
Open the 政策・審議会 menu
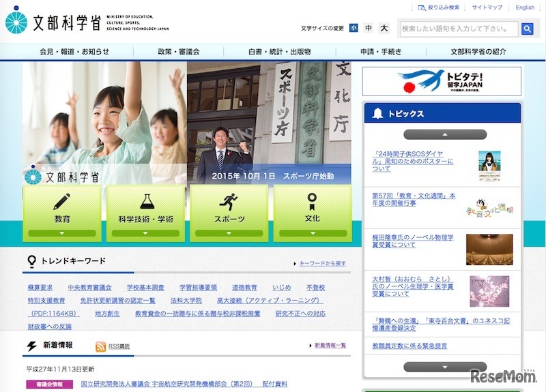[179, 52]
